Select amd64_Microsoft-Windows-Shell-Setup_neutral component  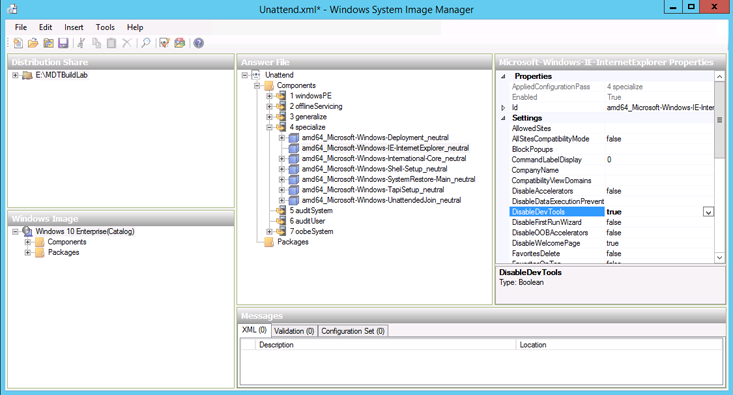374,169
